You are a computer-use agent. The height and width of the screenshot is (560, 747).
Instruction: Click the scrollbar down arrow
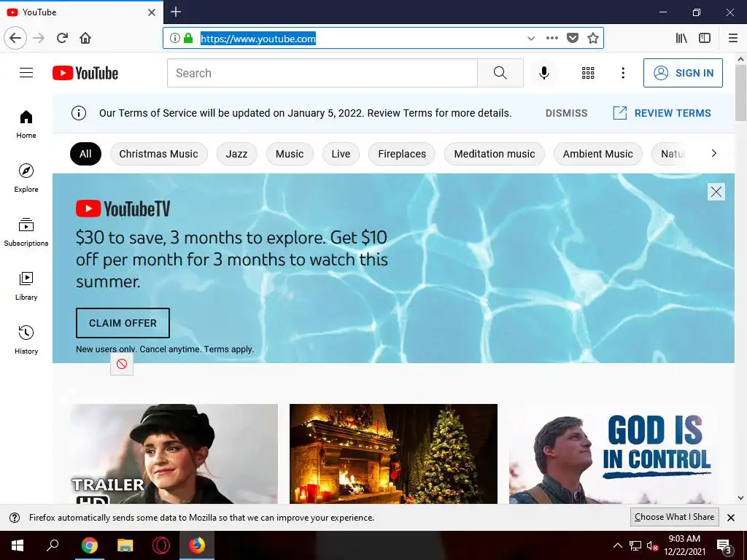740,498
